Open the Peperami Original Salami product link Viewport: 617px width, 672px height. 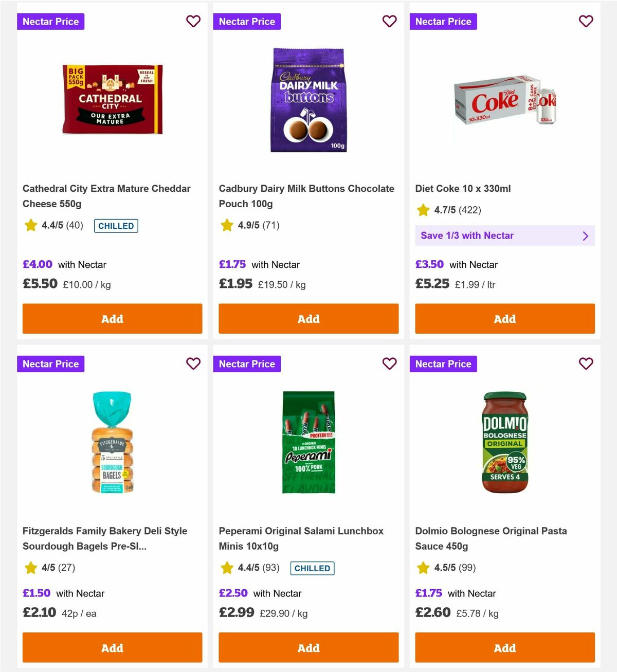(x=301, y=538)
